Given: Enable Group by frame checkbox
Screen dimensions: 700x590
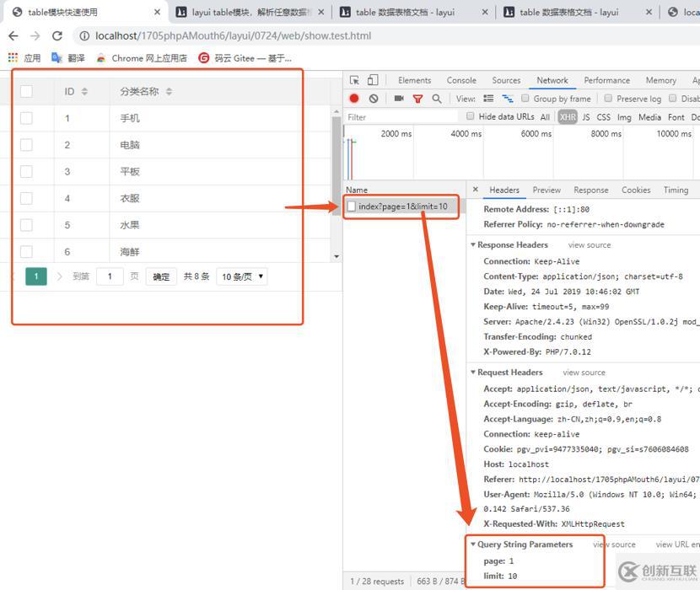Looking at the screenshot, I should (x=525, y=98).
